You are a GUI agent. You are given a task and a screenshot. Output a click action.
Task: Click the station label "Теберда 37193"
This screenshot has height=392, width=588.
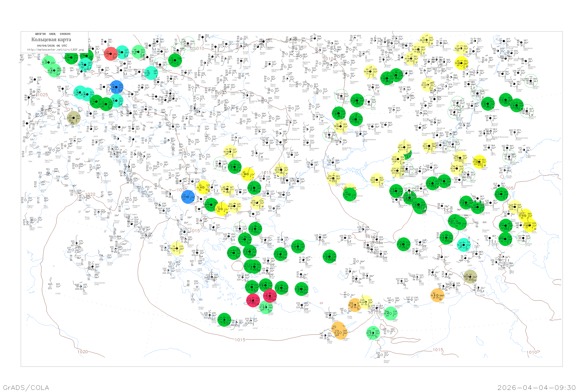447,212
